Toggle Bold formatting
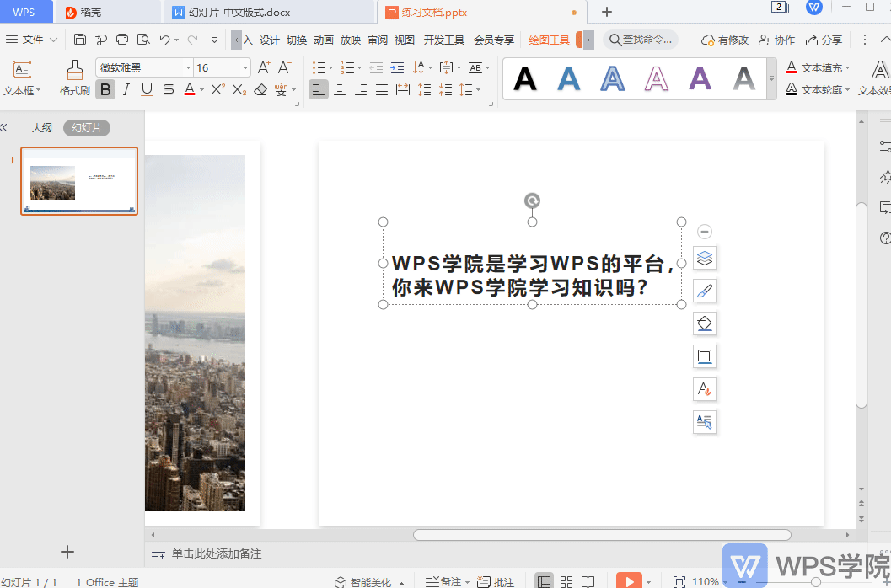 click(x=105, y=89)
